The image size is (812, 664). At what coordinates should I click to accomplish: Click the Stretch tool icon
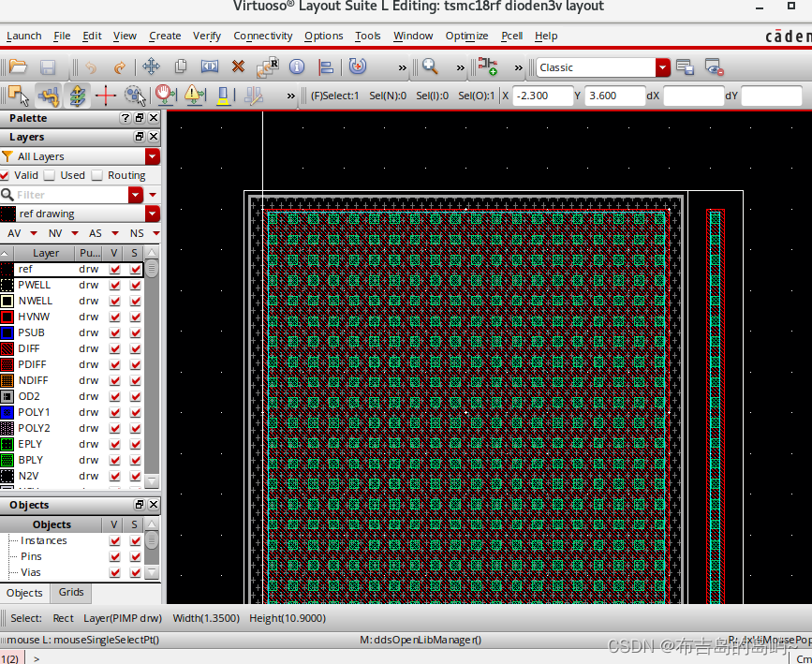pos(210,67)
